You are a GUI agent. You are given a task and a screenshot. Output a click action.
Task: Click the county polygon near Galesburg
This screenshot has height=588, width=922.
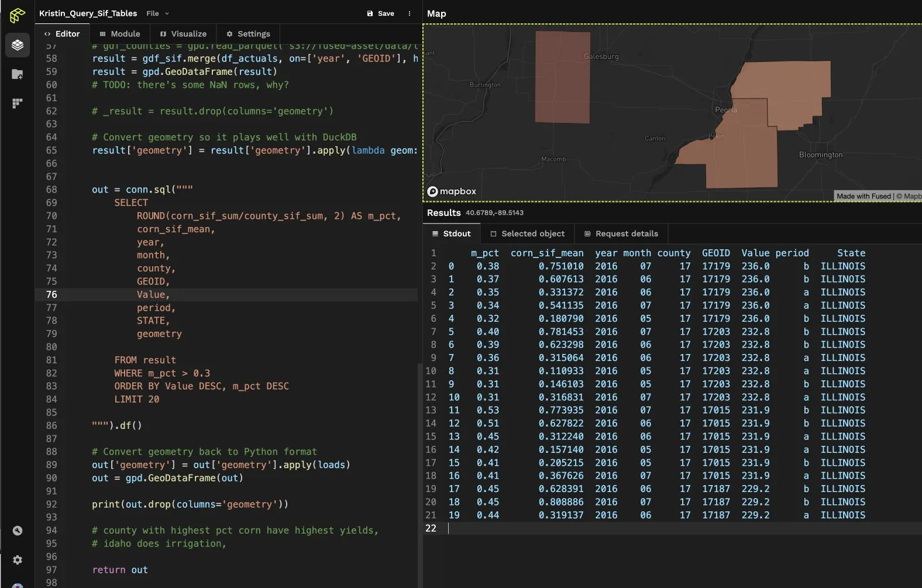pos(562,77)
